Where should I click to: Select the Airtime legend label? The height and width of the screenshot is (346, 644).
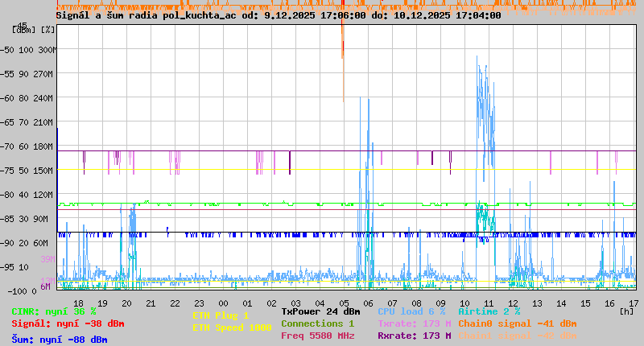489,311
